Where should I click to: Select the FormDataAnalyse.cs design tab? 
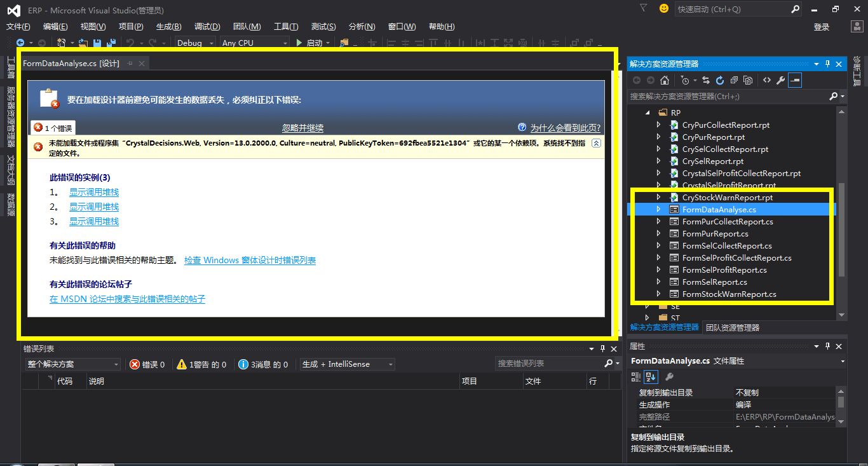pyautogui.click(x=71, y=63)
